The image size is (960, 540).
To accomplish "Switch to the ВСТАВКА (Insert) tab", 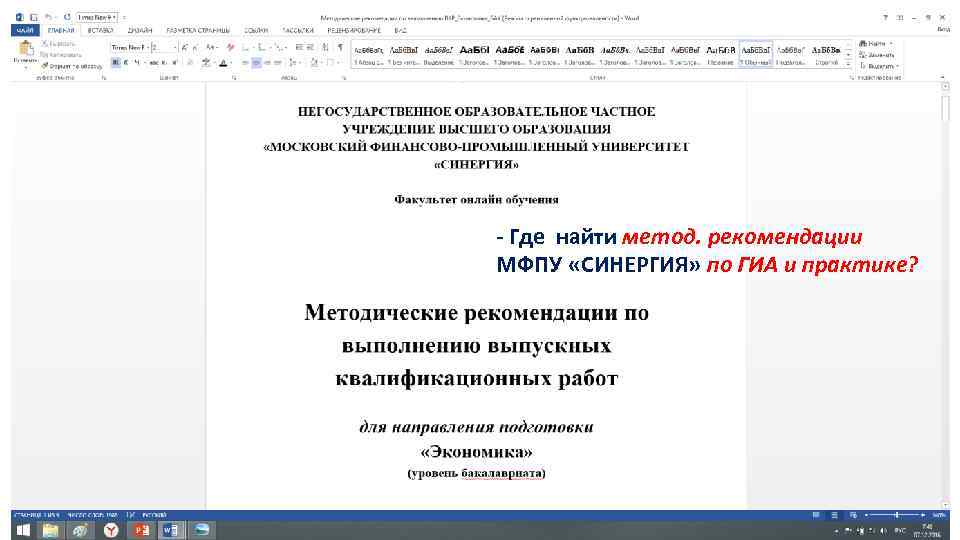I will [x=100, y=30].
